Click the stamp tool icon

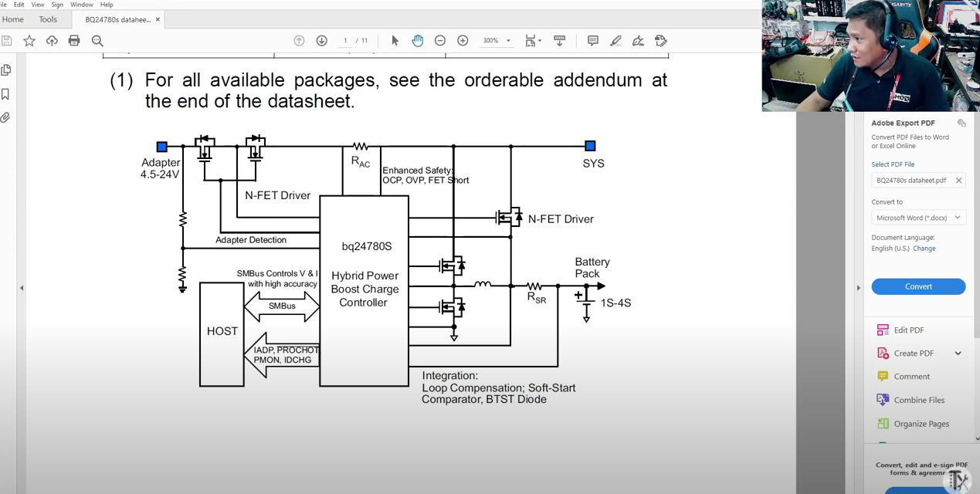click(x=661, y=41)
